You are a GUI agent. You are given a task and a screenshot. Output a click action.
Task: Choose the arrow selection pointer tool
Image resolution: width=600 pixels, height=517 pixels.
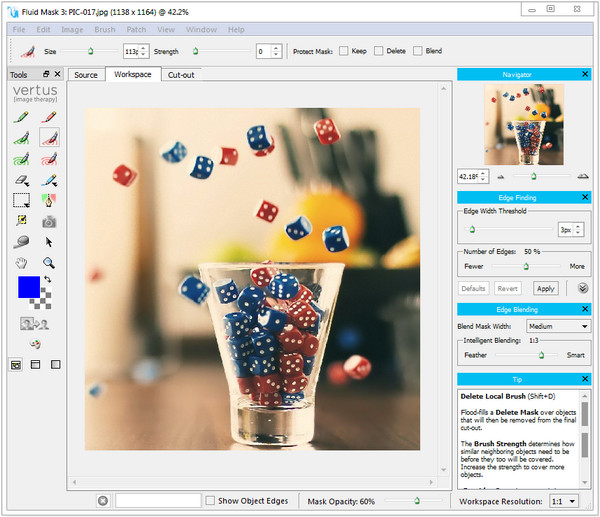point(47,242)
